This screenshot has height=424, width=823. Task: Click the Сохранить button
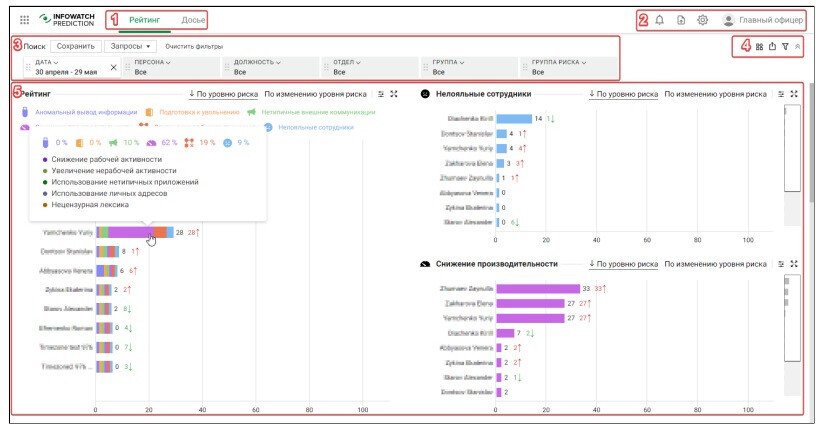point(75,46)
